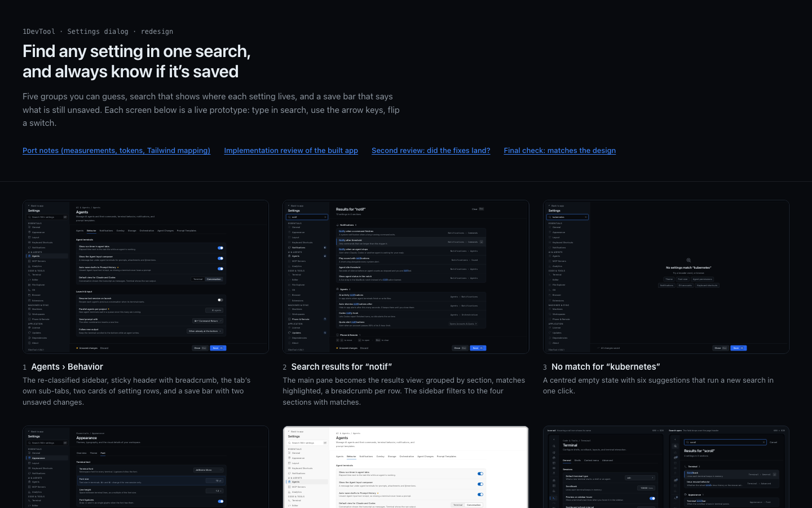The width and height of the screenshot is (812, 508).
Task: Open the "scroll" search narrow-layout thumbnail
Action: click(666, 467)
